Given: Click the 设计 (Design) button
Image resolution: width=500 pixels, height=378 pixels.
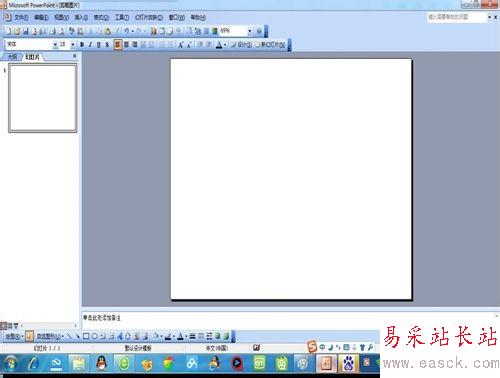Looking at the screenshot, I should tap(241, 44).
